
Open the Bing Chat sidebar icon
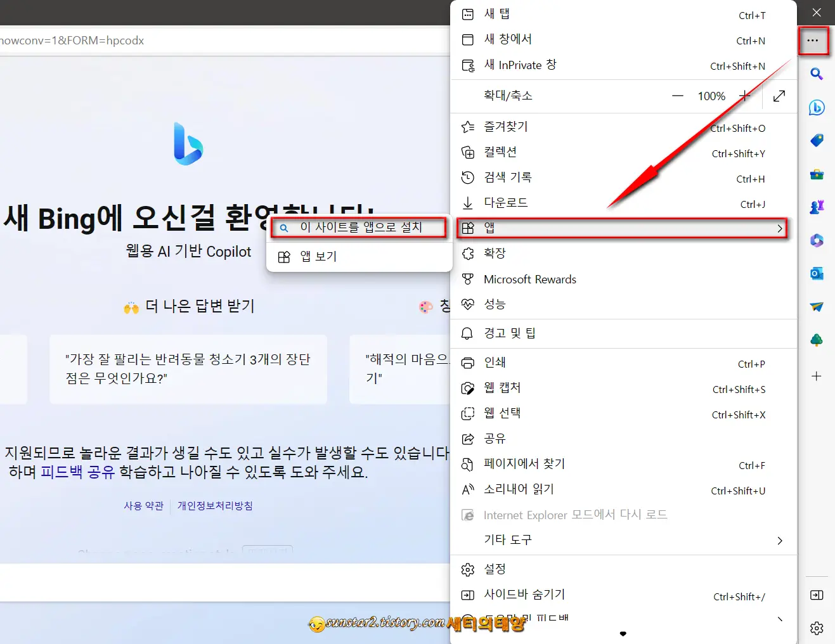click(x=817, y=108)
